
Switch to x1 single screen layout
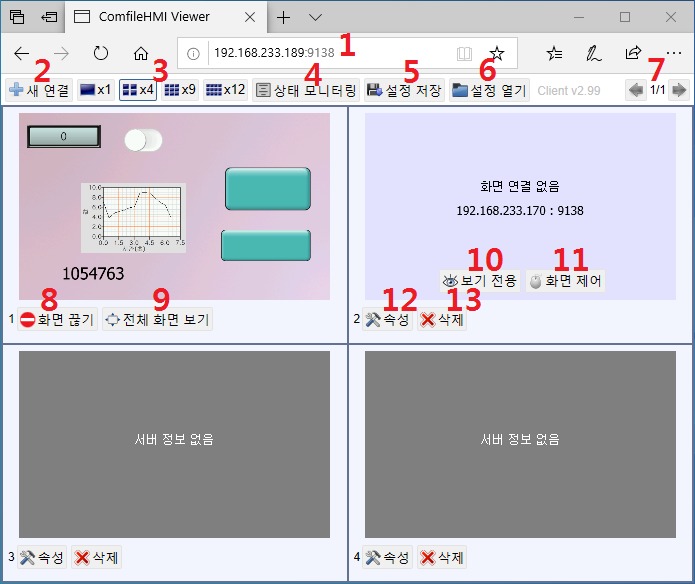coord(95,90)
